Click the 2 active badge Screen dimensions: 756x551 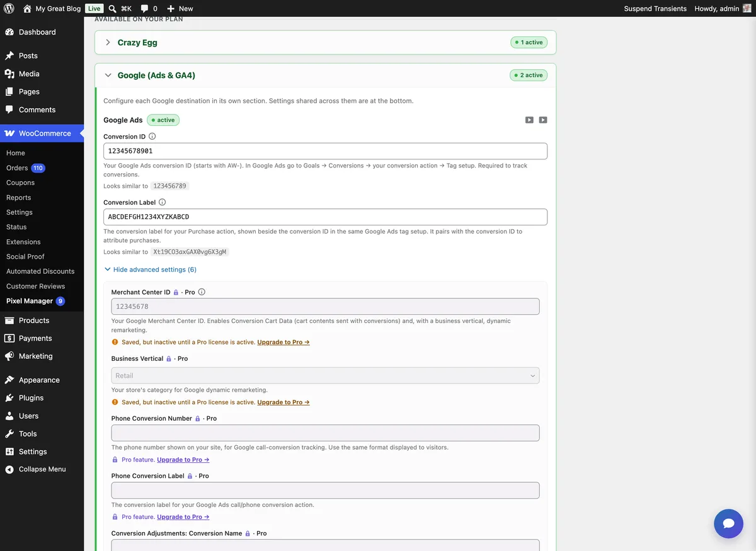(529, 75)
